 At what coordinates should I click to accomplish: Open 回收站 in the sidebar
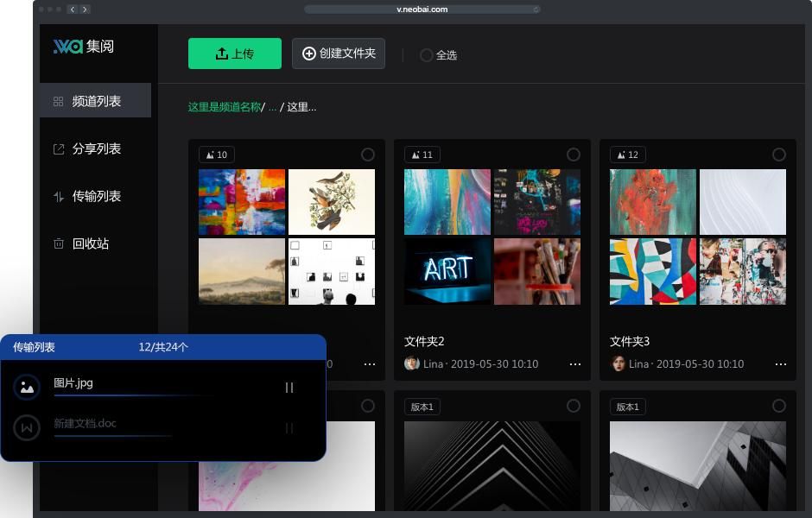tap(90, 243)
